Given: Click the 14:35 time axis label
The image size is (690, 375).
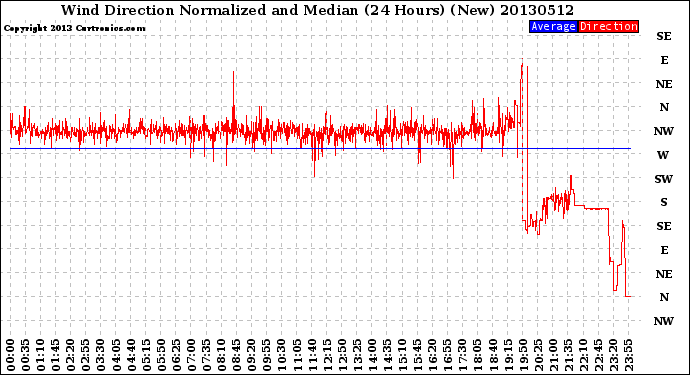Looking at the screenshot, I should tap(388, 355).
